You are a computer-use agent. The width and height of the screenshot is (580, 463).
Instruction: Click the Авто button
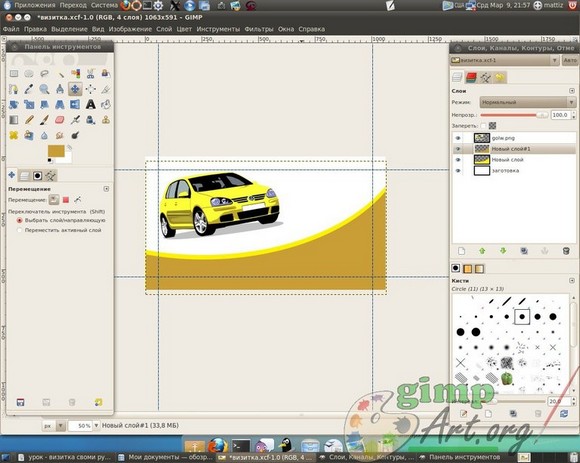click(570, 60)
